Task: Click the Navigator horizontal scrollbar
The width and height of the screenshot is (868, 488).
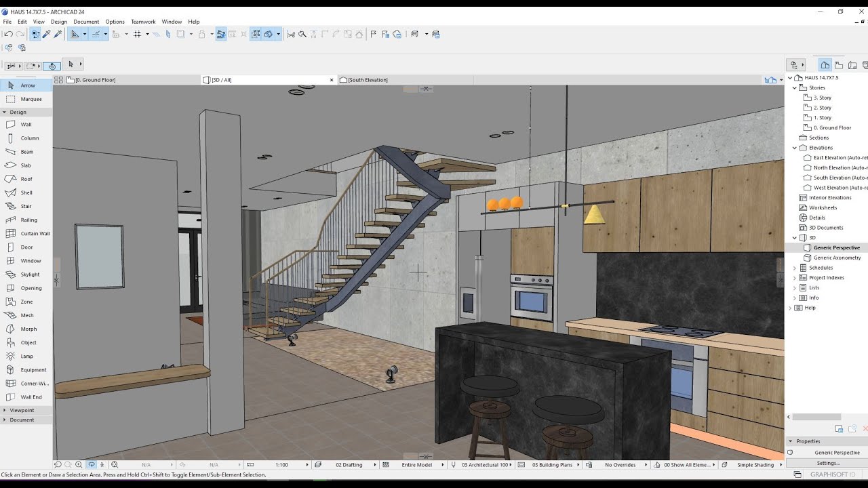Action: click(816, 417)
